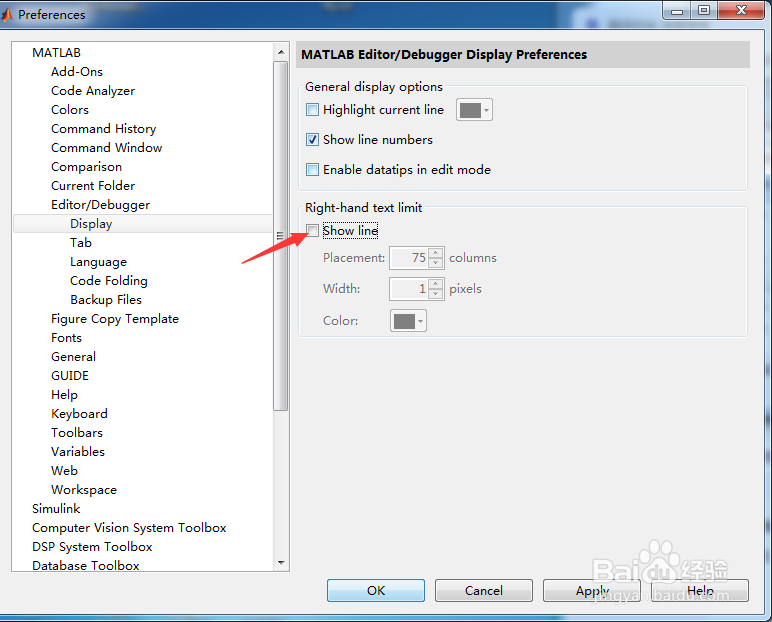The image size is (772, 622).
Task: Increase Placement columns with up arrow
Action: click(x=436, y=253)
